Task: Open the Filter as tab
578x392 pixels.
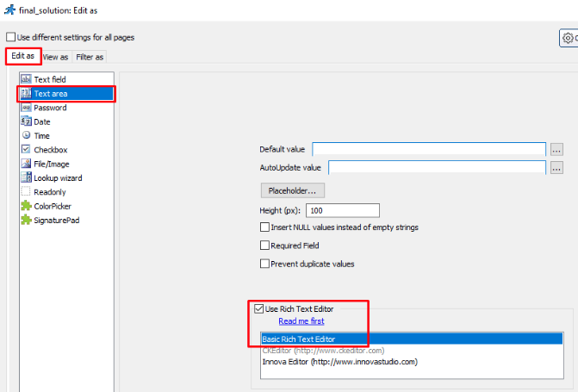Action: (90, 57)
